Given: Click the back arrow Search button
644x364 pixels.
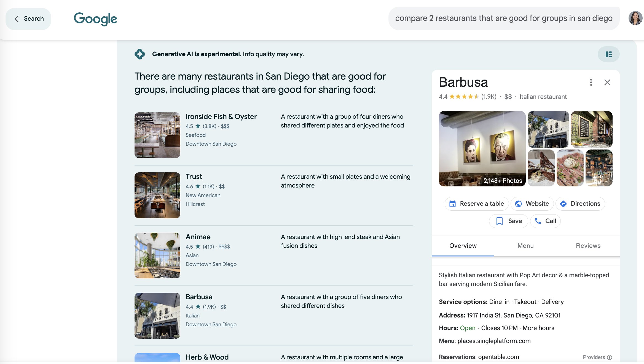Looking at the screenshot, I should (28, 18).
